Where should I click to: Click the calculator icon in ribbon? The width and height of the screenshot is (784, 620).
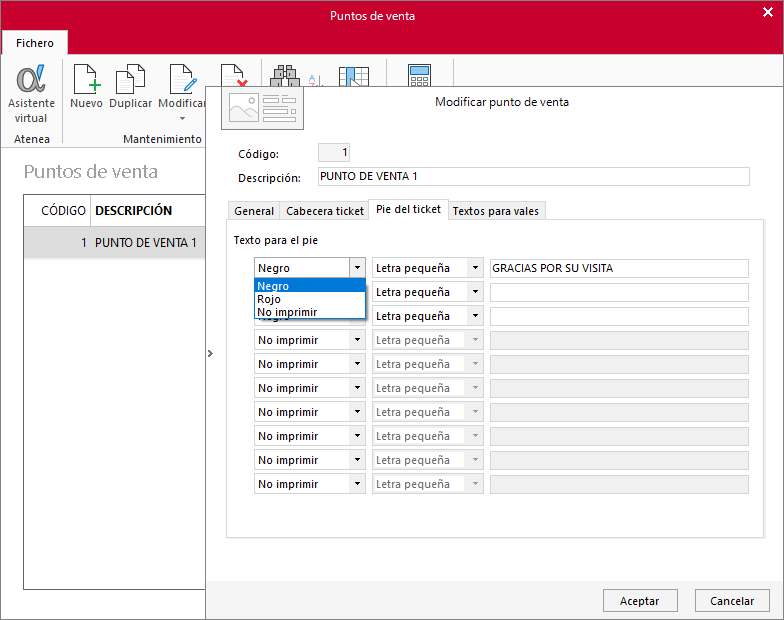tap(419, 75)
